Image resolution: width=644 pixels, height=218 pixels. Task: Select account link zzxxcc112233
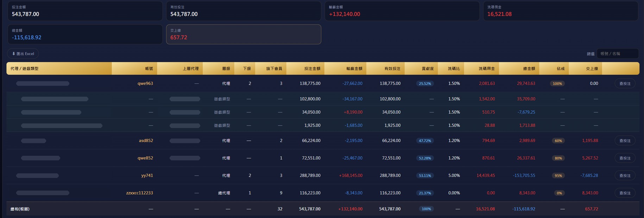140,193
